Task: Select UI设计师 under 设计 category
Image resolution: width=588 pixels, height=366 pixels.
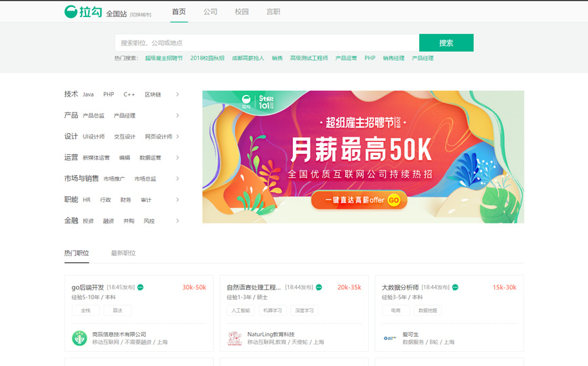Action: tap(94, 136)
